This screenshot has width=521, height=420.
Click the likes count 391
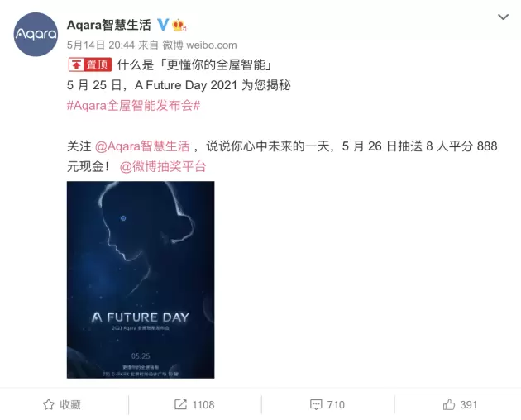point(469,405)
